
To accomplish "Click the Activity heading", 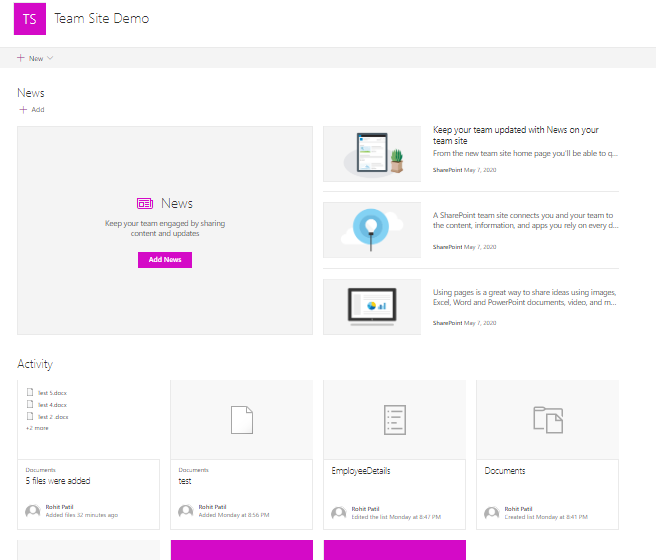I will (35, 364).
